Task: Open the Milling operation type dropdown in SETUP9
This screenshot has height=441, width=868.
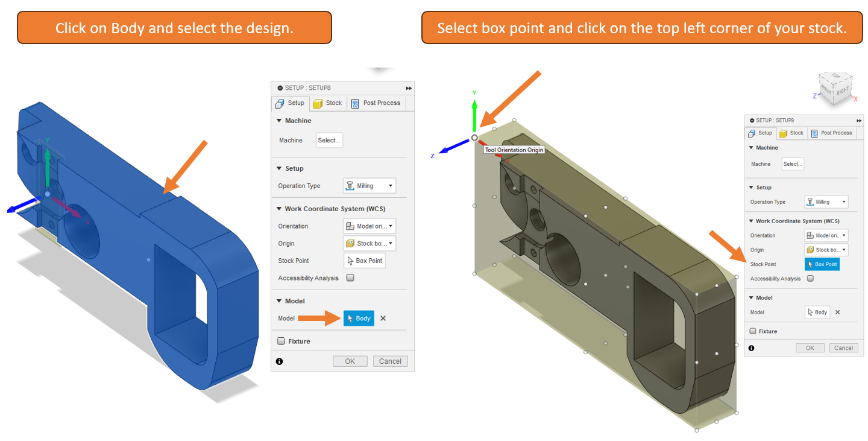Action: point(826,202)
